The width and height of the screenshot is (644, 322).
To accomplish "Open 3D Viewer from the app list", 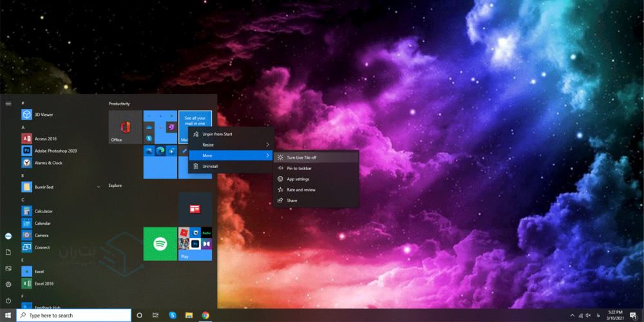I will [44, 115].
